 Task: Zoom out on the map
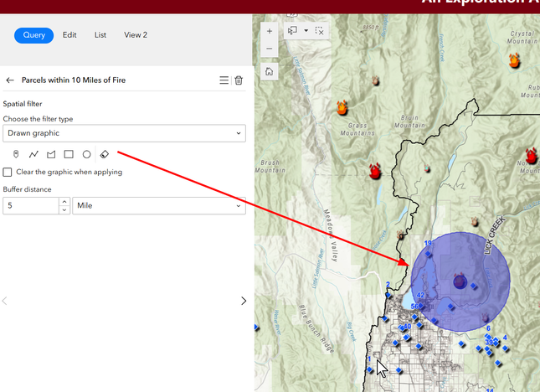coord(270,49)
